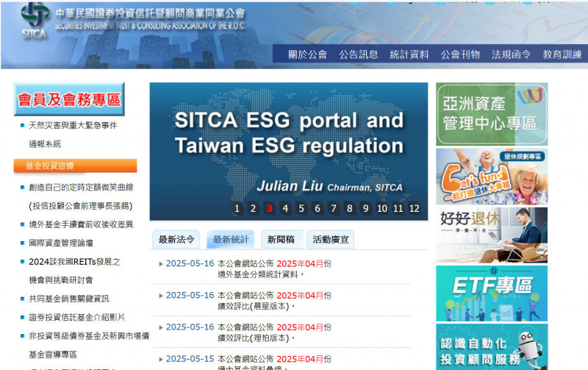Select the highlighted carousel slide 3

pyautogui.click(x=269, y=208)
